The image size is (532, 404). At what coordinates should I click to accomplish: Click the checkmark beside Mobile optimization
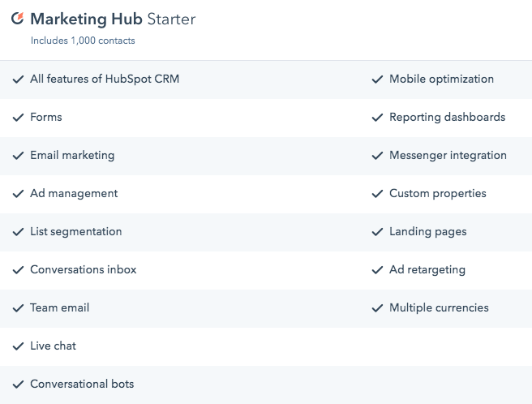pyautogui.click(x=377, y=80)
